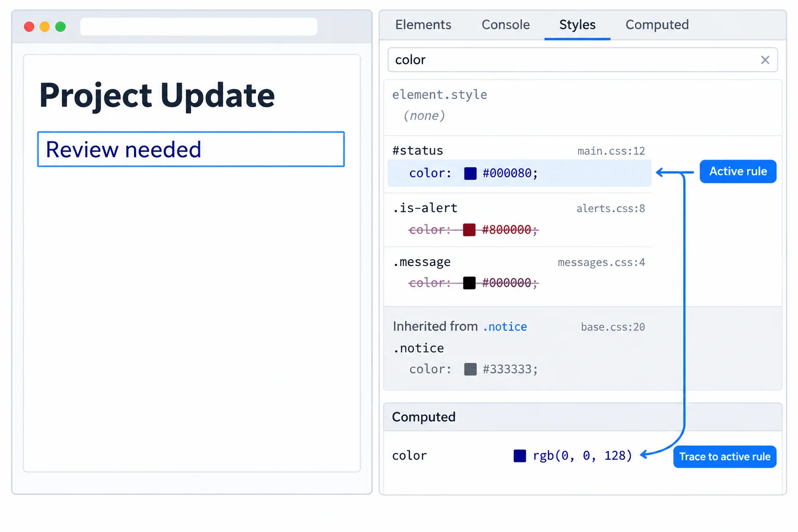Click the computed color property name
Screen dimensions: 798x532
tap(409, 456)
